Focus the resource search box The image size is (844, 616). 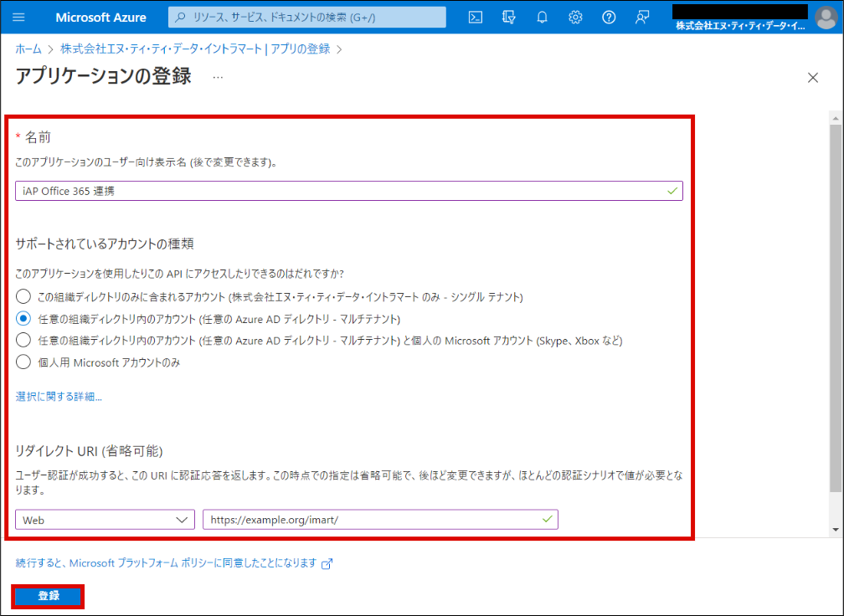tap(306, 18)
